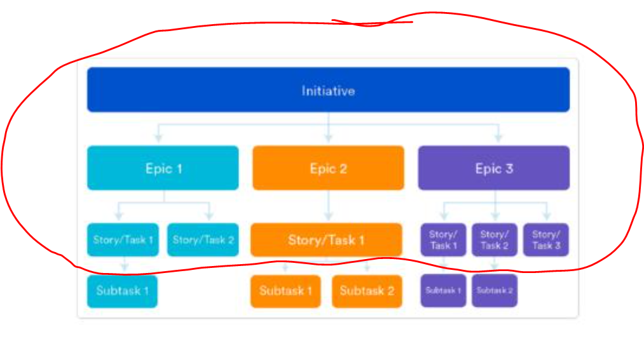Click the orange Subtask 2 box
This screenshot has width=644, height=360.
367,291
